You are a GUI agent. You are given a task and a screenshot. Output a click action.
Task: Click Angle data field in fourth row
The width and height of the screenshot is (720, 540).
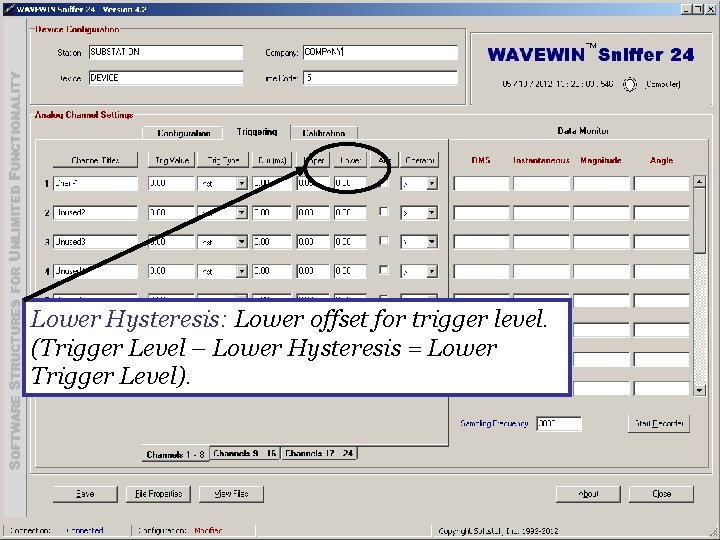coord(662,271)
